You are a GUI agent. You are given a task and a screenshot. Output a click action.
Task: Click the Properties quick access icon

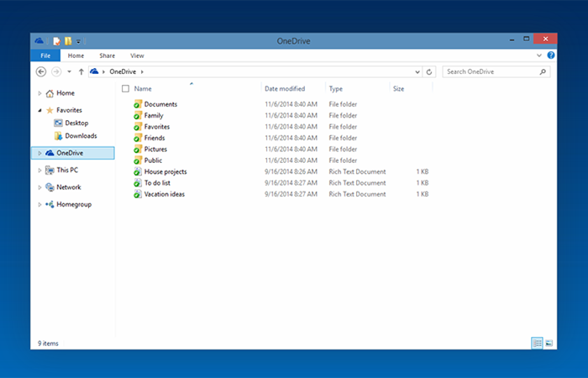click(56, 41)
